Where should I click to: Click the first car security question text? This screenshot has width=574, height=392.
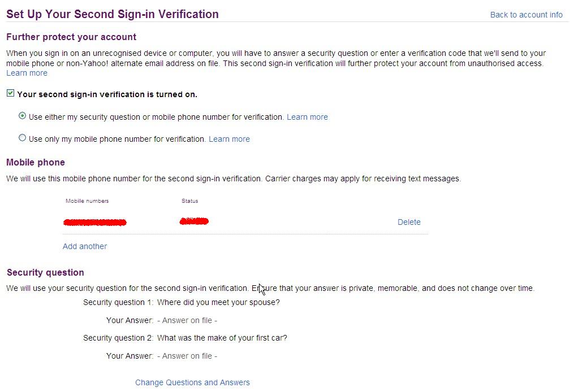click(x=222, y=338)
